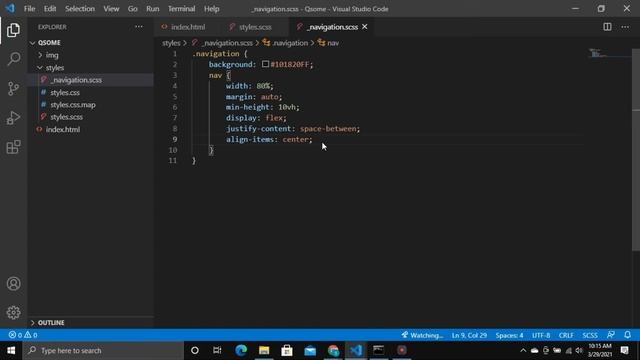Open Task View on the taskbar

coord(217,350)
